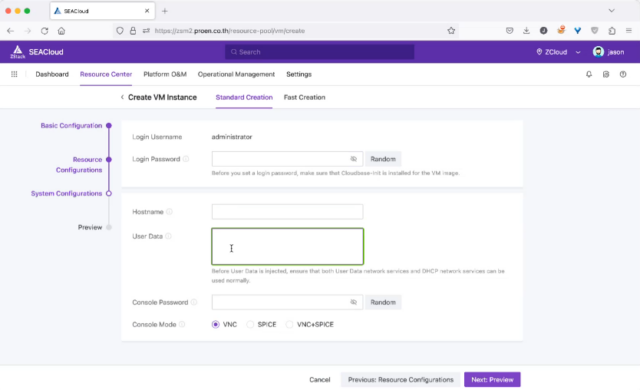
Task: Click the User Data info icon
Action: 168,236
